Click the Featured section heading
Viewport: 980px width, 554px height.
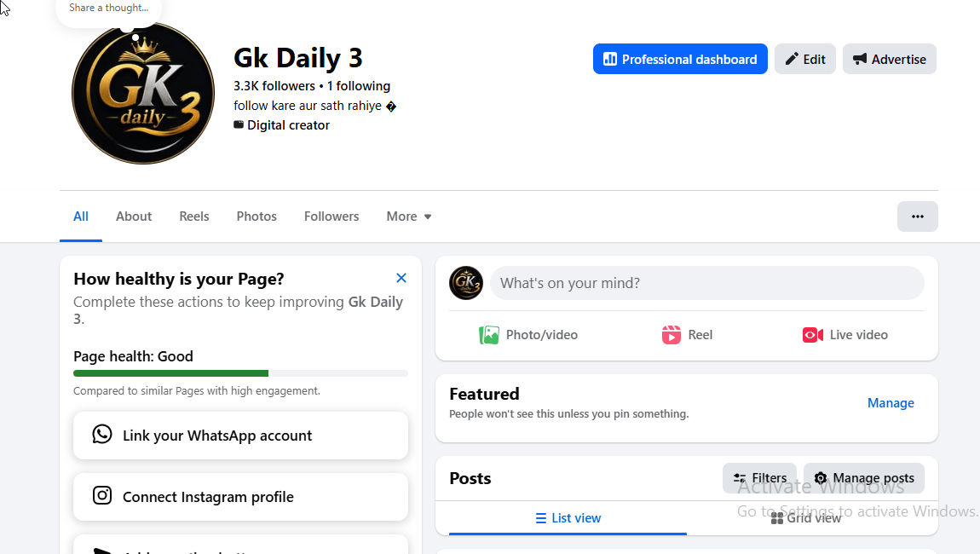(484, 394)
